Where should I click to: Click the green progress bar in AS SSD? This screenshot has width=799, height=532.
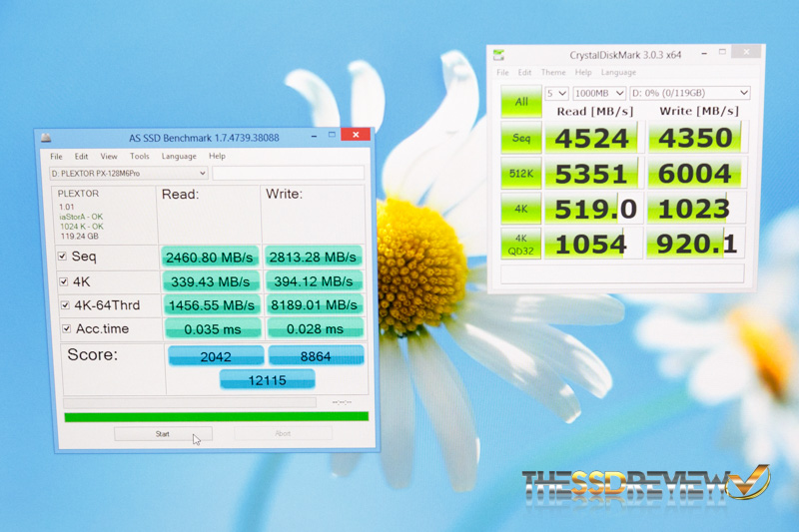[x=217, y=417]
